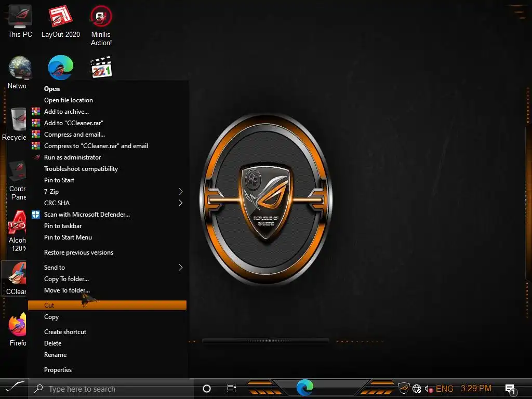Launch Edge from the taskbar
The width and height of the screenshot is (532, 399).
pyautogui.click(x=304, y=388)
